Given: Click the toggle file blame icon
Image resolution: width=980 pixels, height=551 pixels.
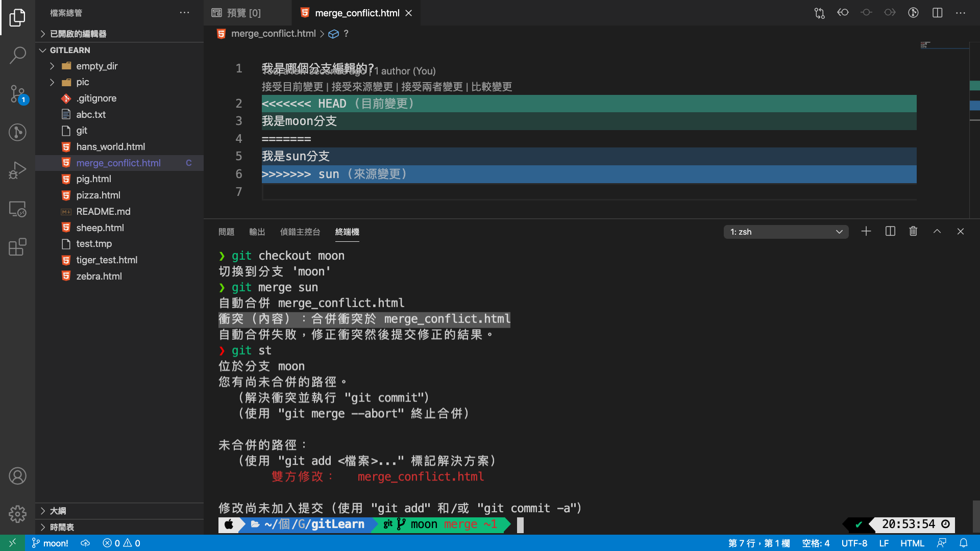Looking at the screenshot, I should pyautogui.click(x=913, y=13).
